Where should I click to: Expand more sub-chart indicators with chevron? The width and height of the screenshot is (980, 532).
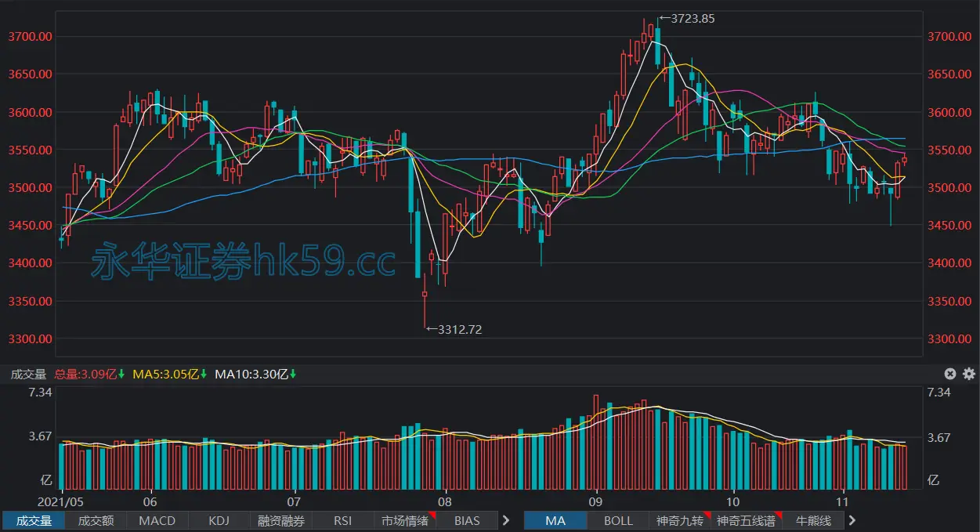click(x=506, y=520)
